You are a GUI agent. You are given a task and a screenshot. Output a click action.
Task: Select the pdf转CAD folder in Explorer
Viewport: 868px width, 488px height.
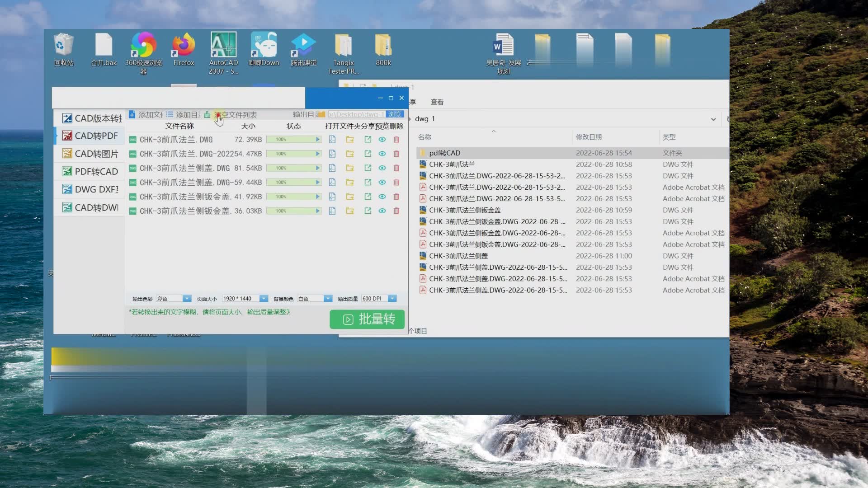point(572,153)
